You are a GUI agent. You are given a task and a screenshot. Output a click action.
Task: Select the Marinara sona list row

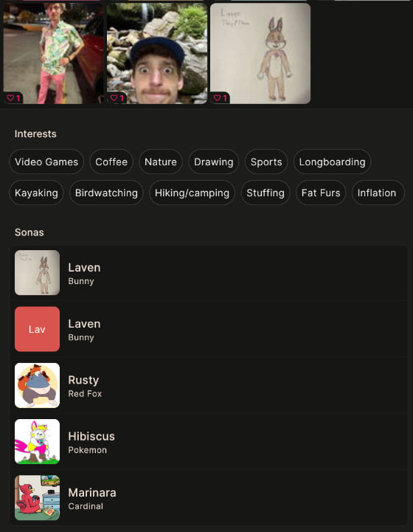[x=209, y=498]
